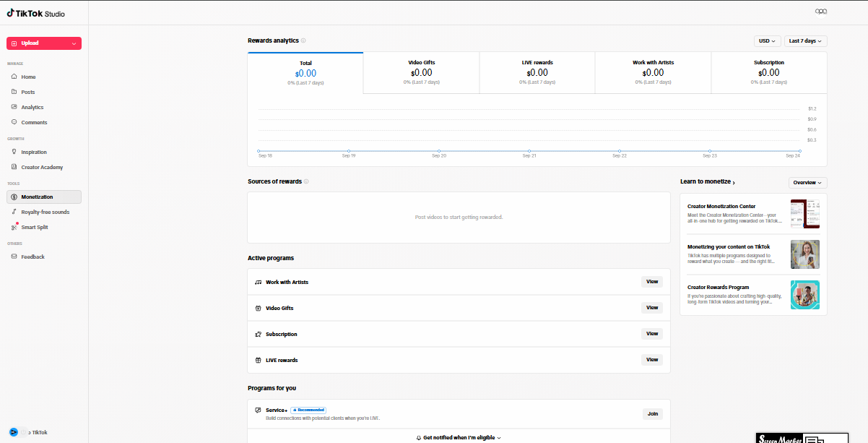Open the USD currency dropdown
This screenshot has height=443, width=868.
[x=767, y=41]
